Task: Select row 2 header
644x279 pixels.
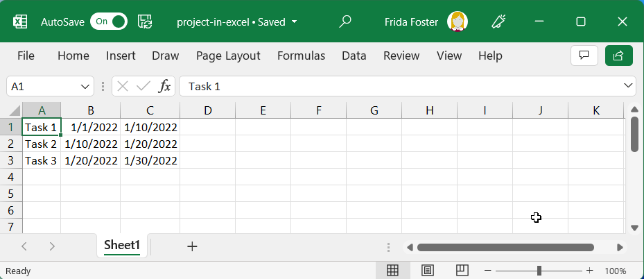Action: click(x=11, y=144)
